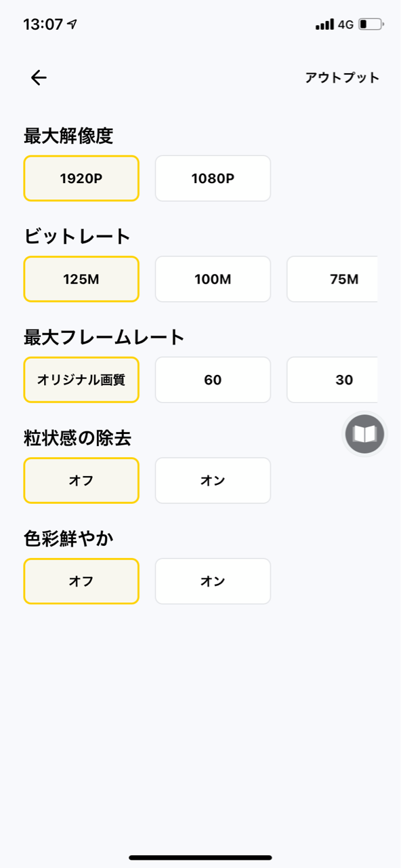Tap the 13:07 clock in status bar
Viewport: 401px width, 868px height.
pos(43,24)
